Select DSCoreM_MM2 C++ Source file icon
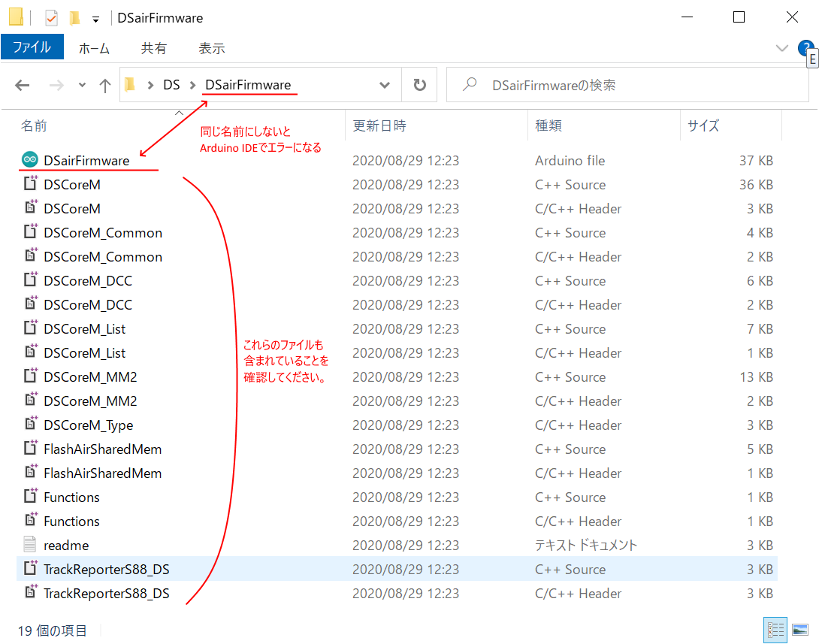The image size is (819, 644). pyautogui.click(x=30, y=376)
